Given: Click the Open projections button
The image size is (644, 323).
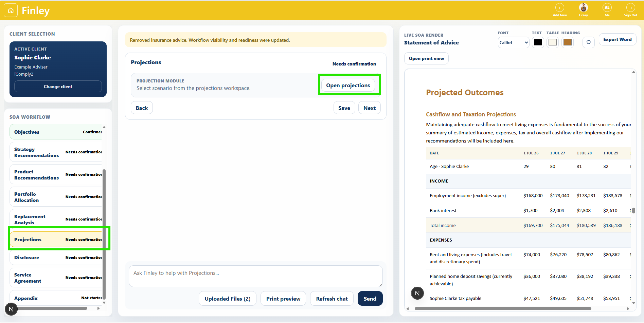Looking at the screenshot, I should [x=348, y=85].
